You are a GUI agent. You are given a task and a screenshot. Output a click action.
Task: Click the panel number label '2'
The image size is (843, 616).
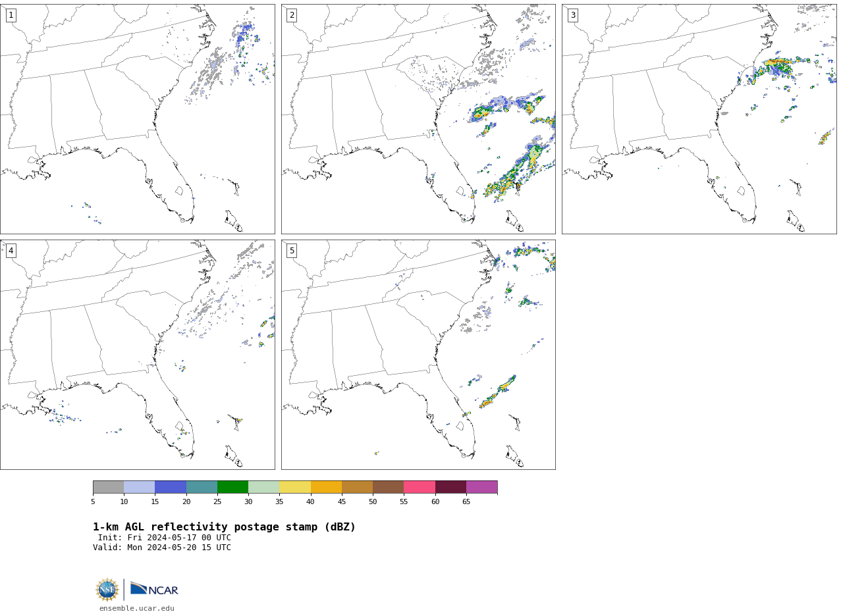point(292,15)
